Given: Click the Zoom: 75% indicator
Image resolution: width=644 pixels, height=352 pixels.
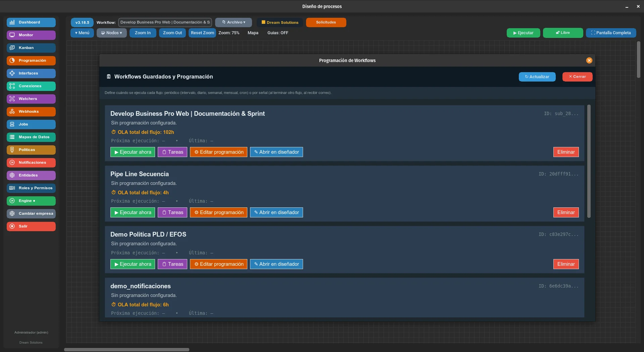Looking at the screenshot, I should (x=229, y=33).
